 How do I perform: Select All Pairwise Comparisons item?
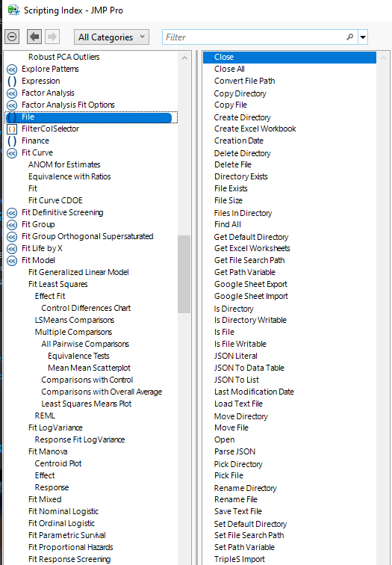(85, 344)
